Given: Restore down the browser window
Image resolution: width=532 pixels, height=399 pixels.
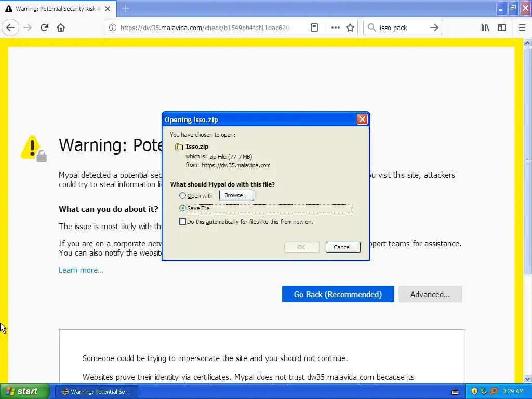Looking at the screenshot, I should pos(513,8).
